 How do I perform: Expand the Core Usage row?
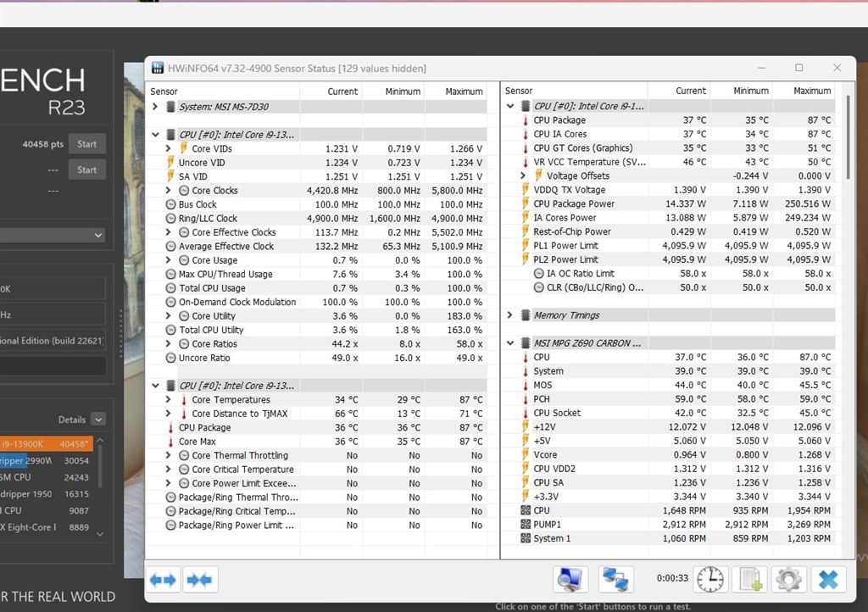click(x=169, y=259)
